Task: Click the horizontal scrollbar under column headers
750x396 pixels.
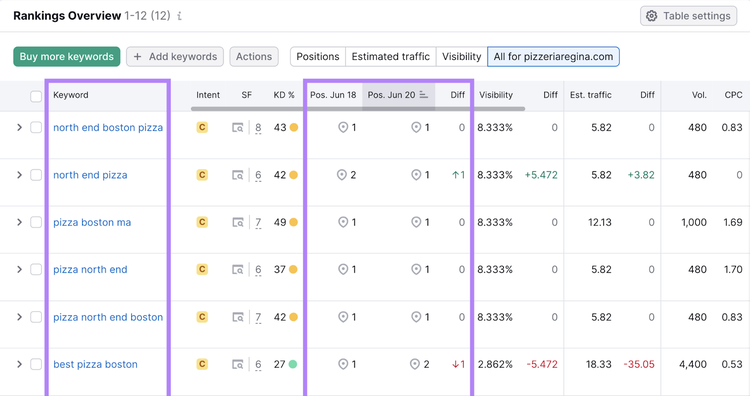Action: tap(358, 109)
